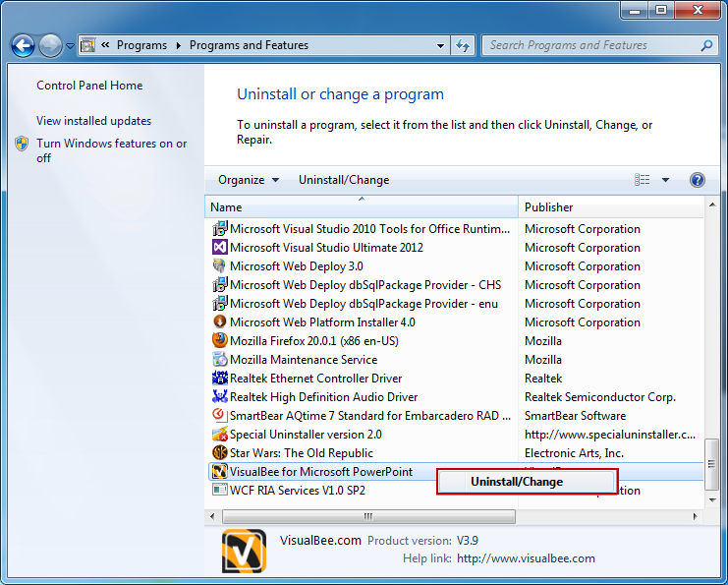Select the Visual Studio Ultimate 2012 icon

220,247
